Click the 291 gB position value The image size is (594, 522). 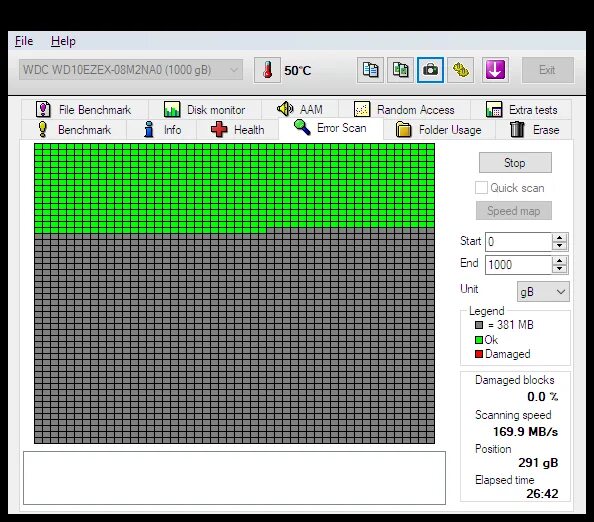click(538, 463)
